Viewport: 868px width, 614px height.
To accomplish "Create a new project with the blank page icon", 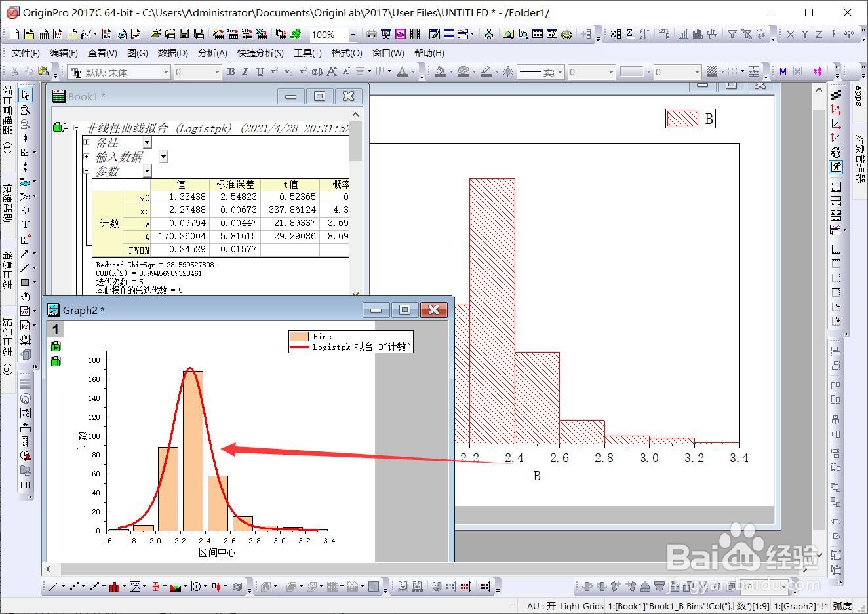I will coord(15,35).
